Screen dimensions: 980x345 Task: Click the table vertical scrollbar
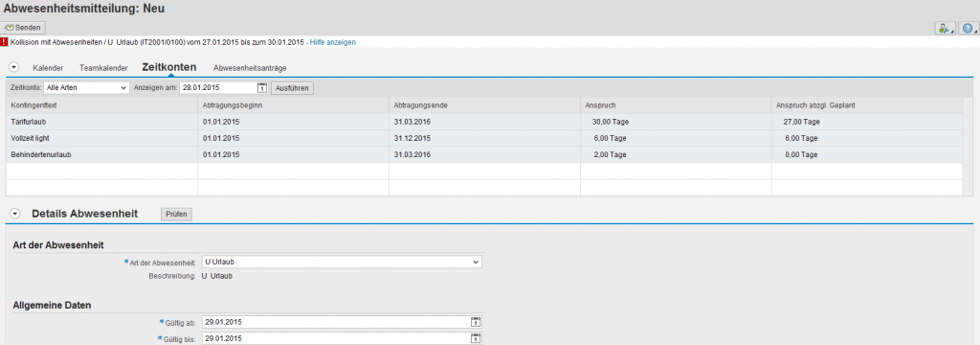pyautogui.click(x=968, y=146)
